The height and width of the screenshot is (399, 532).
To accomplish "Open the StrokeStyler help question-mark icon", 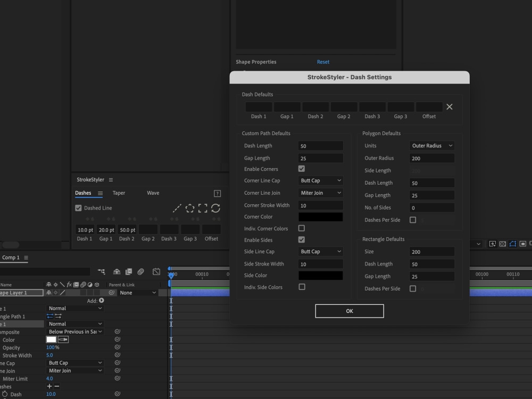I will pyautogui.click(x=218, y=194).
